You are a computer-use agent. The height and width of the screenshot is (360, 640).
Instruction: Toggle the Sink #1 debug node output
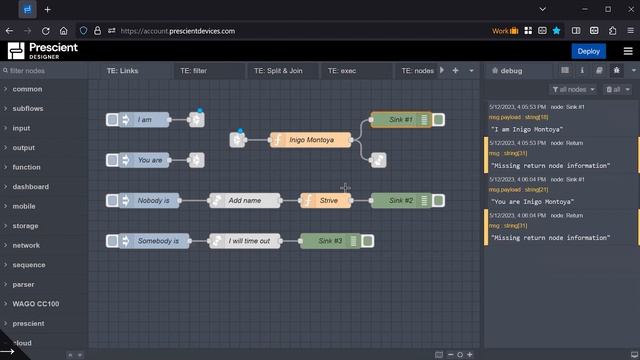(439, 120)
